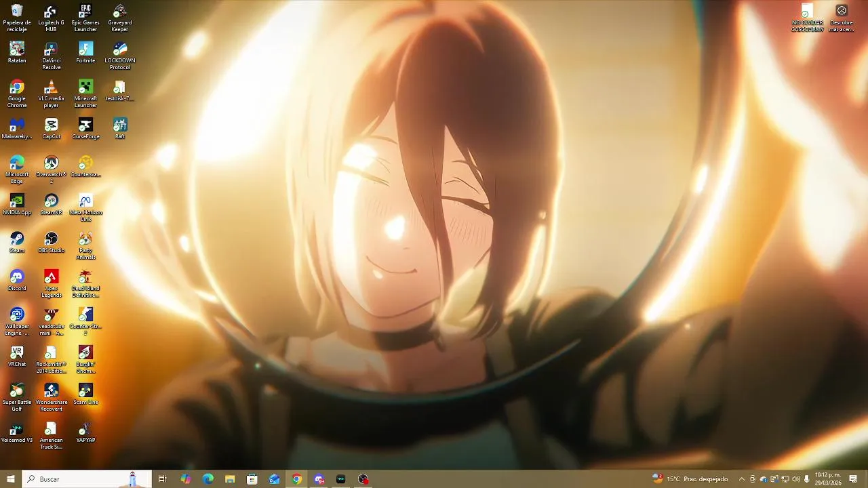Select the Epic Games Launcher shortcut

[x=85, y=18]
